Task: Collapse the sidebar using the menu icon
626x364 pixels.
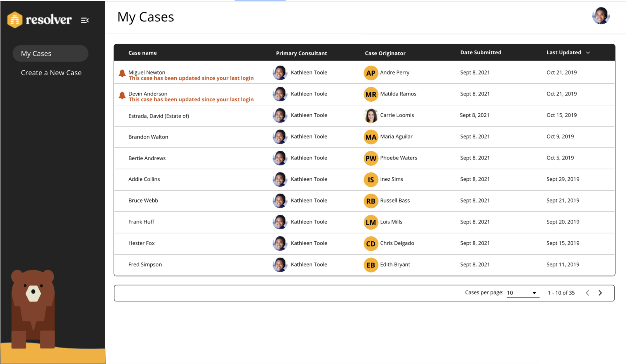Action: [85, 20]
